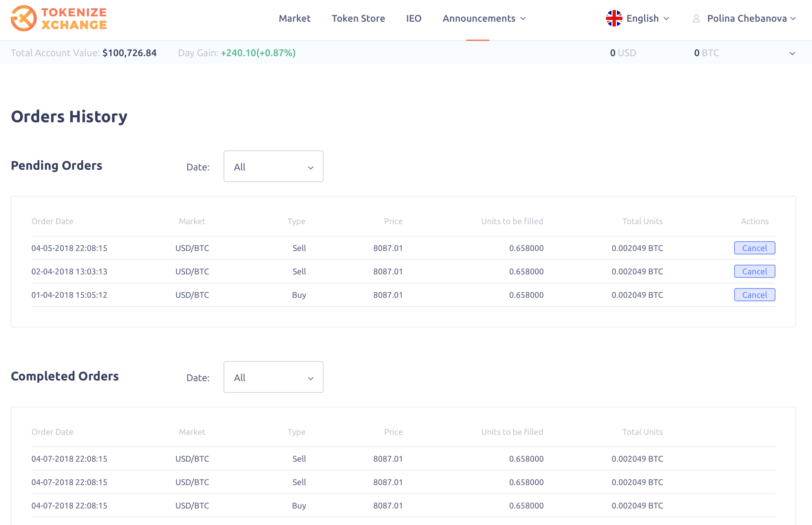Select the 02-04-2018 13:03:13 order date
Screen dimensions: 812x525
(69, 271)
